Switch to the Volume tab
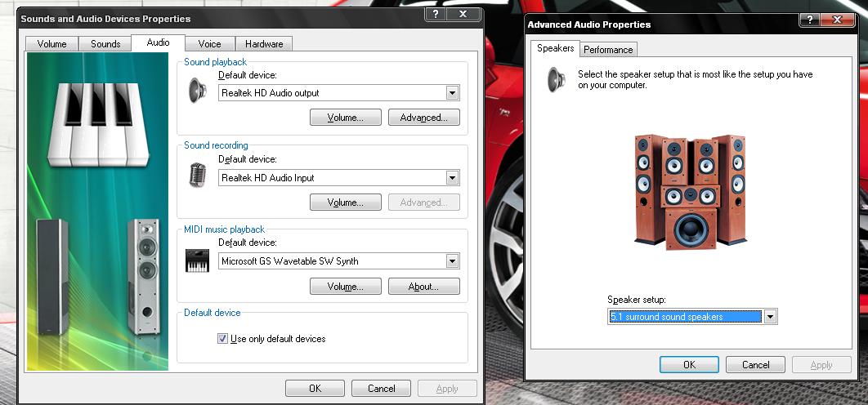Image resolution: width=868 pixels, height=405 pixels. tap(51, 44)
